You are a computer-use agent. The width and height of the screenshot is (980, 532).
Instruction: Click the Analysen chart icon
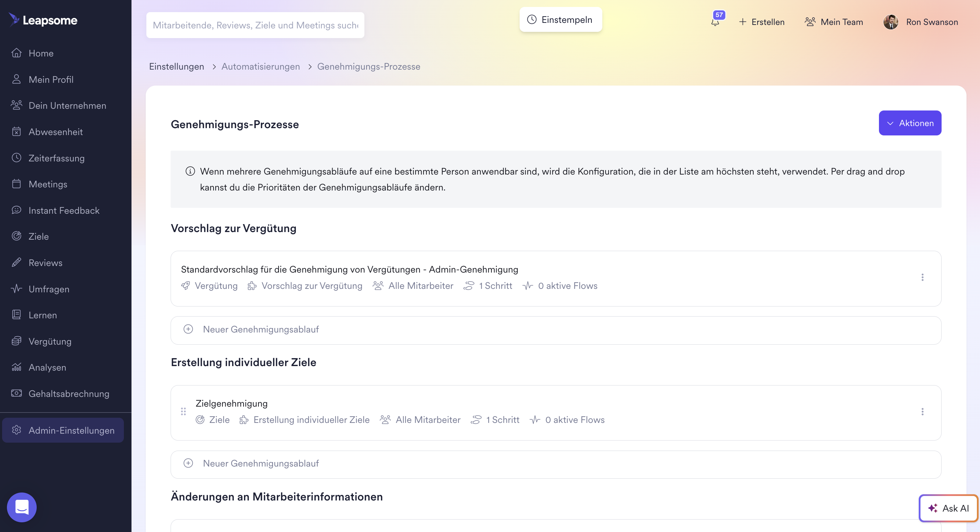[16, 367]
